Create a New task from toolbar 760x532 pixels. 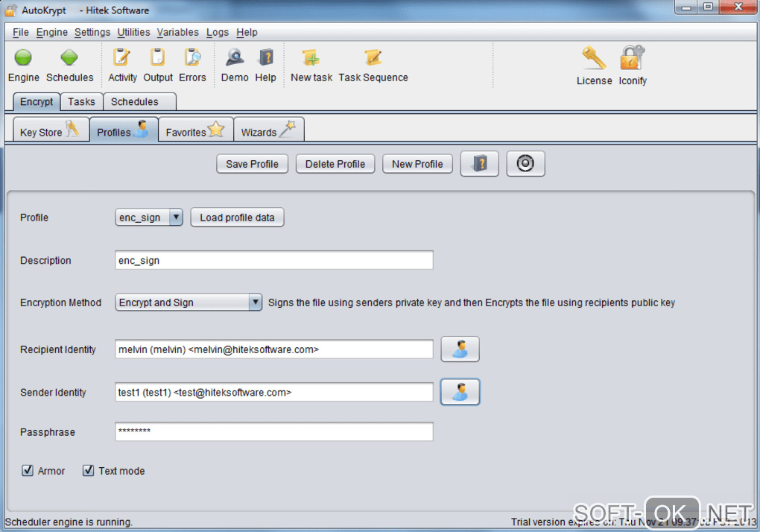311,58
